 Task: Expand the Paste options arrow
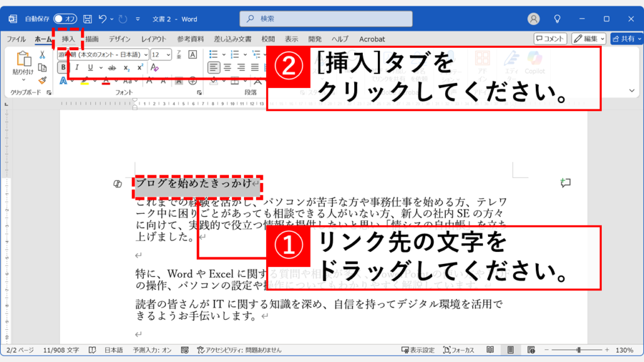coord(23,80)
